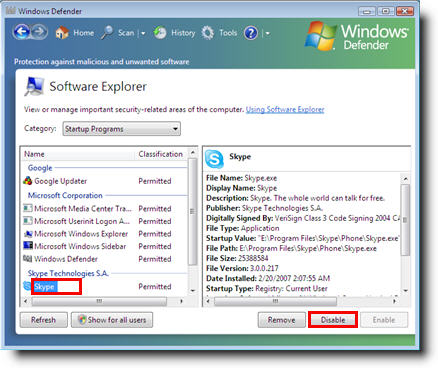This screenshot has height=368, width=438.
Task: Select the Microsoft Windows Explorer entry
Action: (81, 234)
